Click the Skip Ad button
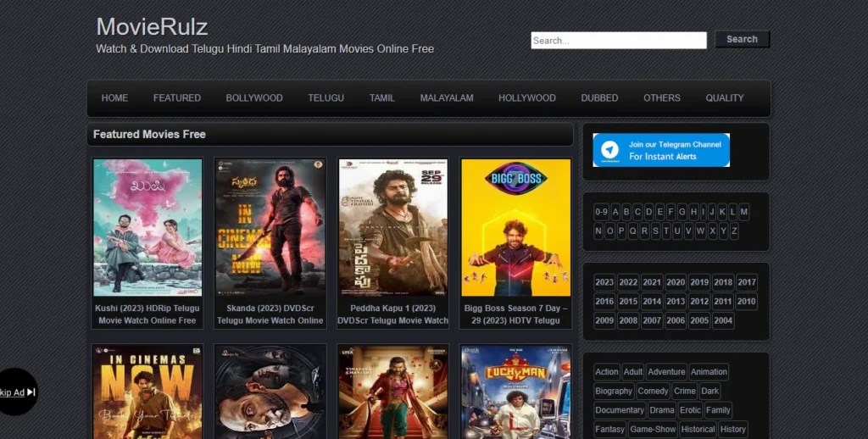 (x=17, y=392)
